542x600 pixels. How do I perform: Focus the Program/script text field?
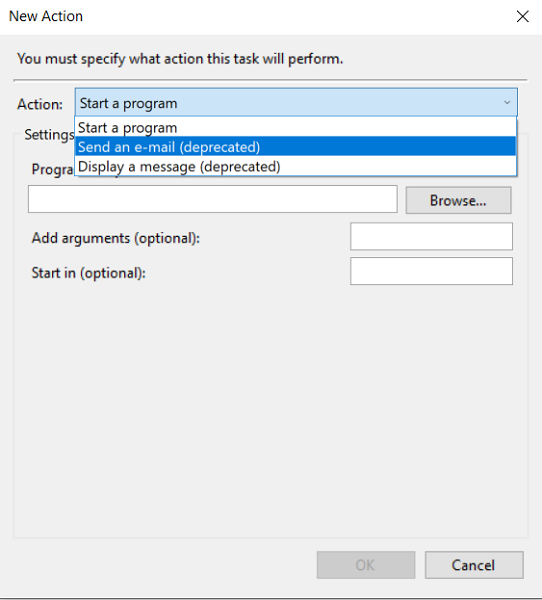tap(212, 199)
